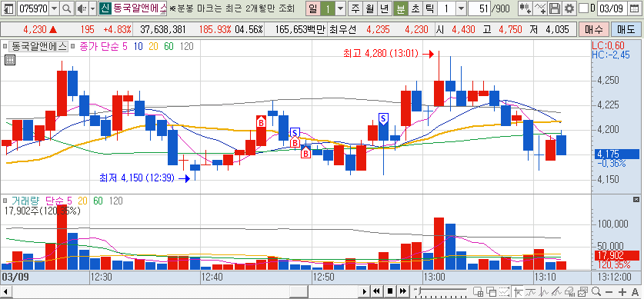The width and height of the screenshot is (644, 299).
Task: Click the A text auto-fit icon
Action: click(636, 291)
